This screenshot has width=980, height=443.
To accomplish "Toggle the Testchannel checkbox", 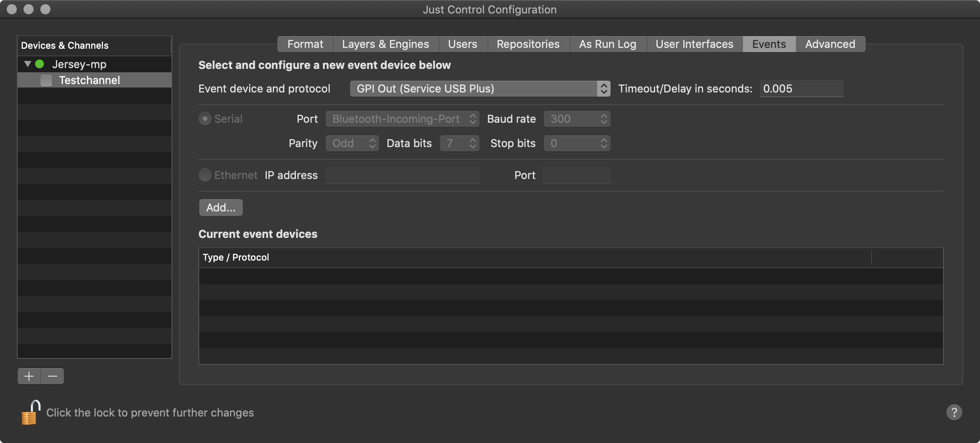I will coord(46,80).
